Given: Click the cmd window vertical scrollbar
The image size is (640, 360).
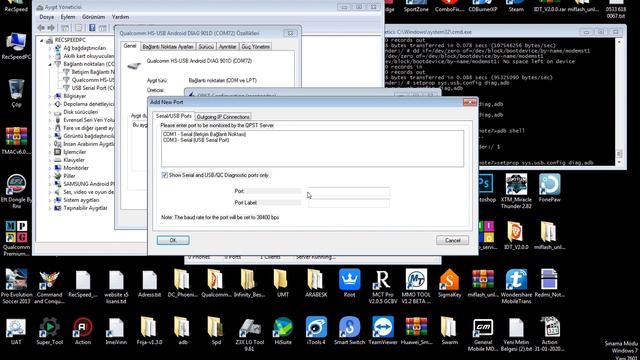Looking at the screenshot, I should 619,101.
